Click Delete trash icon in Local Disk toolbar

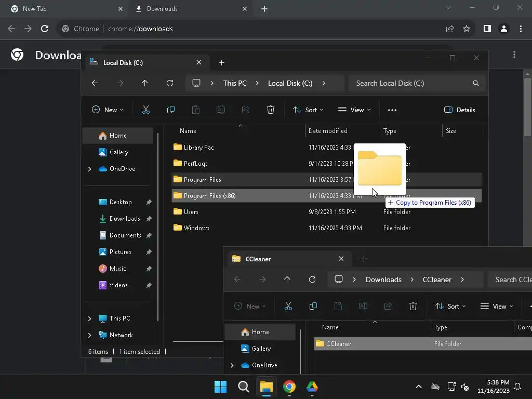tap(270, 110)
